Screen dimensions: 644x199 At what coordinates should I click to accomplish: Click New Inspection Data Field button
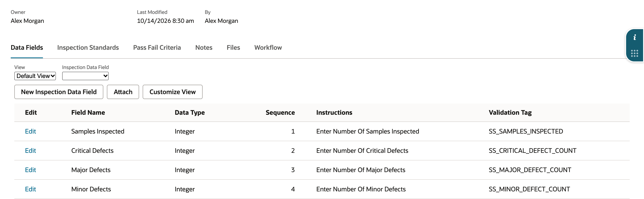(x=59, y=92)
